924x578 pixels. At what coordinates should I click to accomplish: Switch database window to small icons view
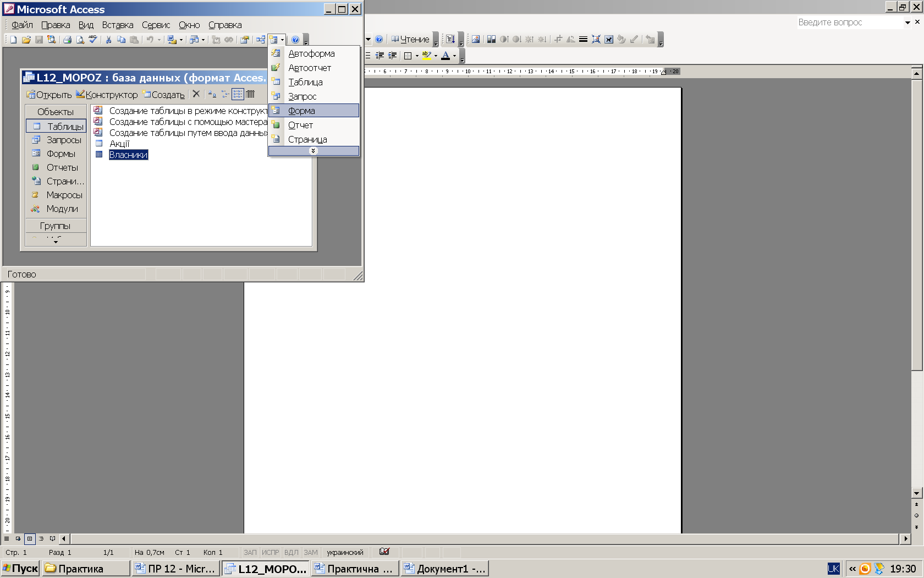226,94
